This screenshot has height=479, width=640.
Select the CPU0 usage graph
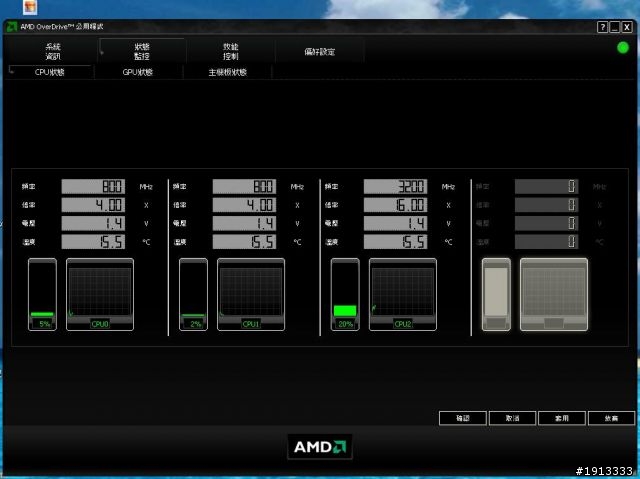pos(100,294)
